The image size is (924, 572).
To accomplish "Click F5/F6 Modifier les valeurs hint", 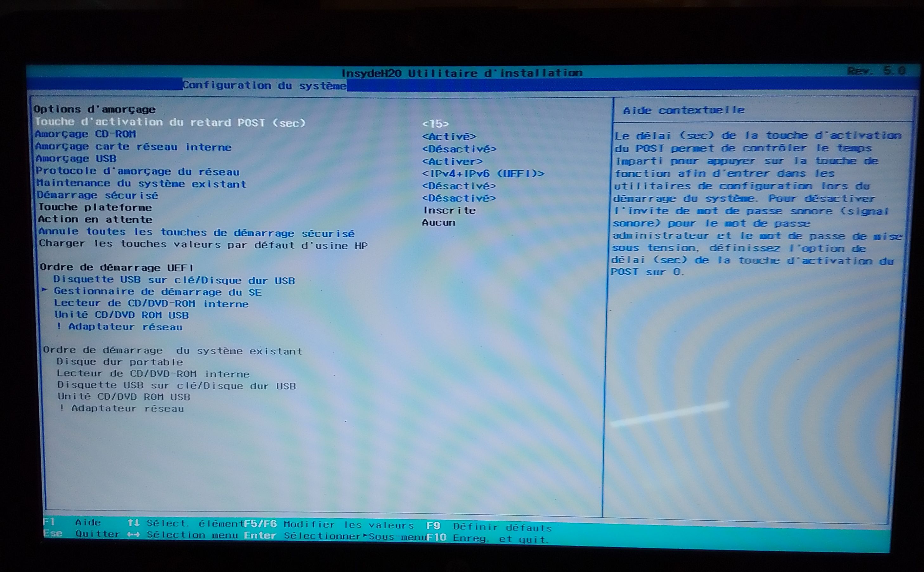I will (x=329, y=525).
